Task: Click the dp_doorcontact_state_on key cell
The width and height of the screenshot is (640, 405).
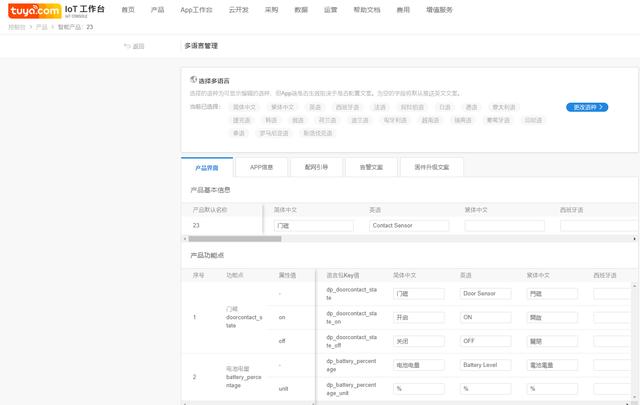Action: (x=351, y=317)
